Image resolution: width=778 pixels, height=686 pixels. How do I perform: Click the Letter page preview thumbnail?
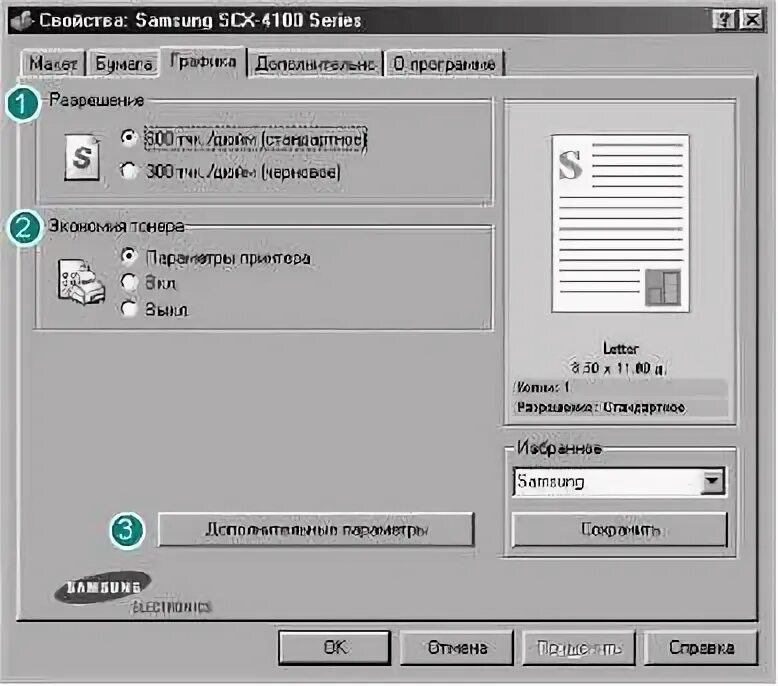click(620, 224)
